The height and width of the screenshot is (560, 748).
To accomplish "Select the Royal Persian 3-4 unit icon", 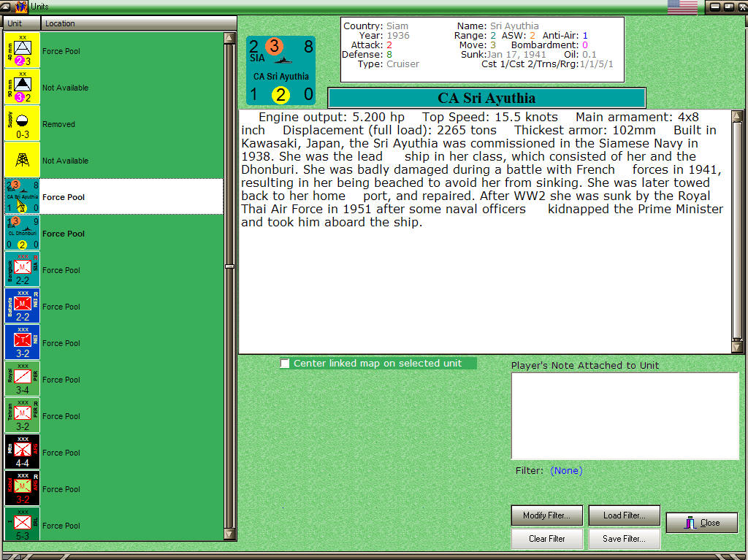I will coord(22,379).
